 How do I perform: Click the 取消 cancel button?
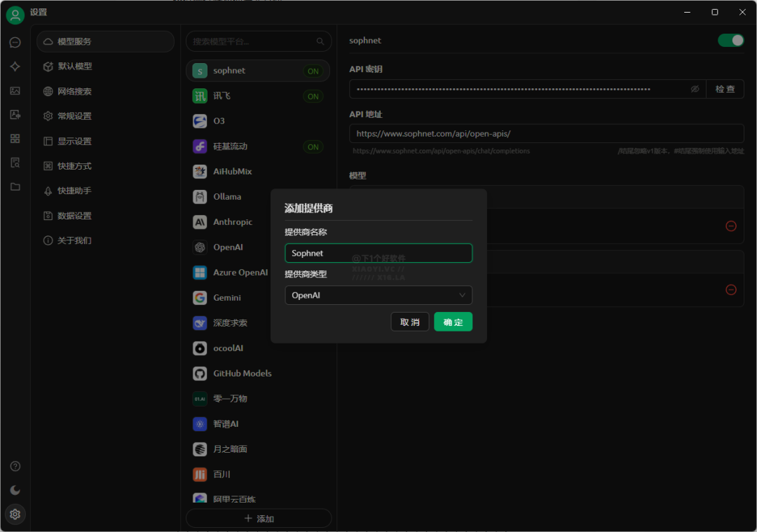tap(410, 322)
